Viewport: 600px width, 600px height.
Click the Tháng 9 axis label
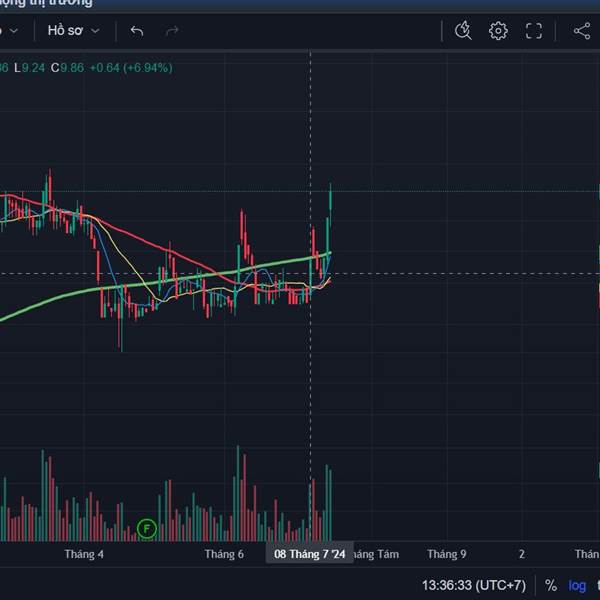coord(447,554)
